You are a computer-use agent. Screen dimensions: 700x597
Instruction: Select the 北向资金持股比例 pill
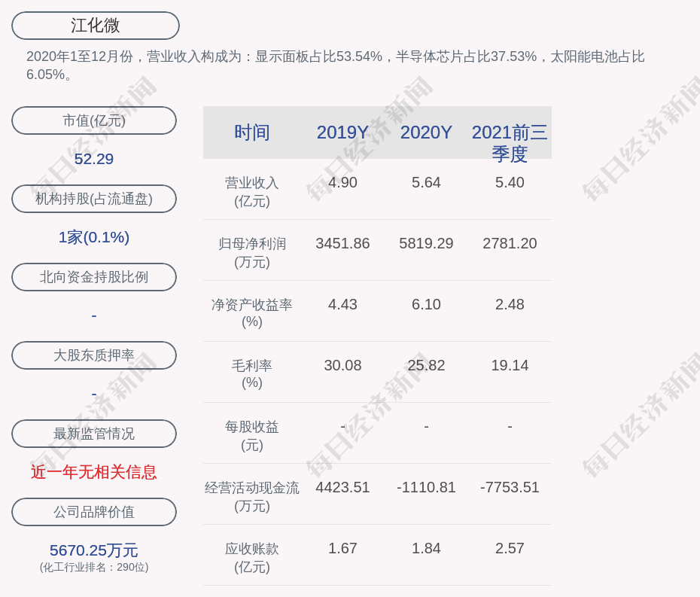[94, 277]
